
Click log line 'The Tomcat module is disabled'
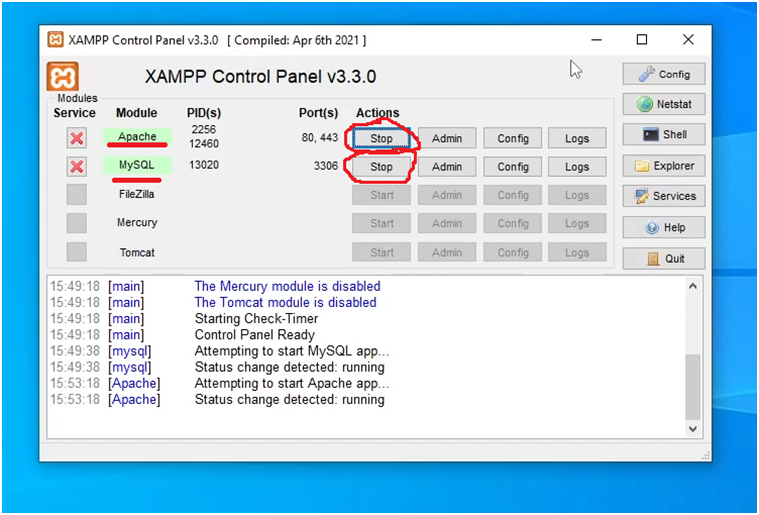[286, 303]
